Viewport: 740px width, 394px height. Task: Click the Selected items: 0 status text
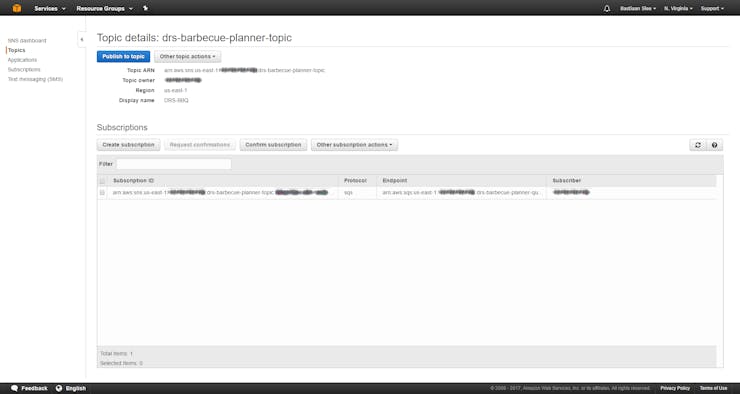(x=121, y=363)
